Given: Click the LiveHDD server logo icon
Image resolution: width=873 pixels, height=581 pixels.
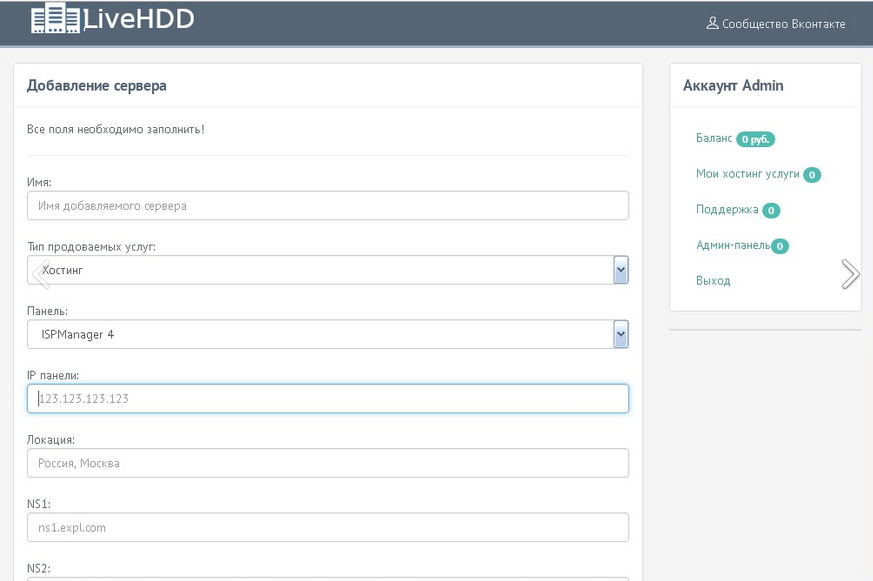Looking at the screenshot, I should 55,19.
